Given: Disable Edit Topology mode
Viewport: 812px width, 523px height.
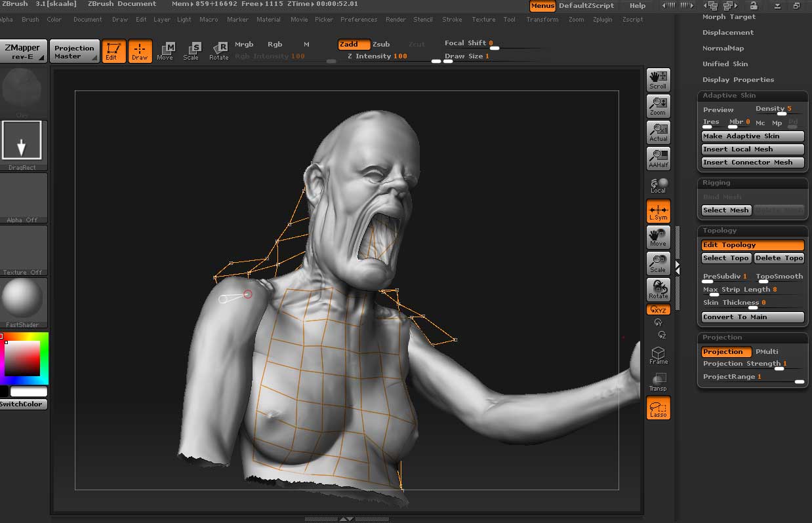Looking at the screenshot, I should (752, 245).
